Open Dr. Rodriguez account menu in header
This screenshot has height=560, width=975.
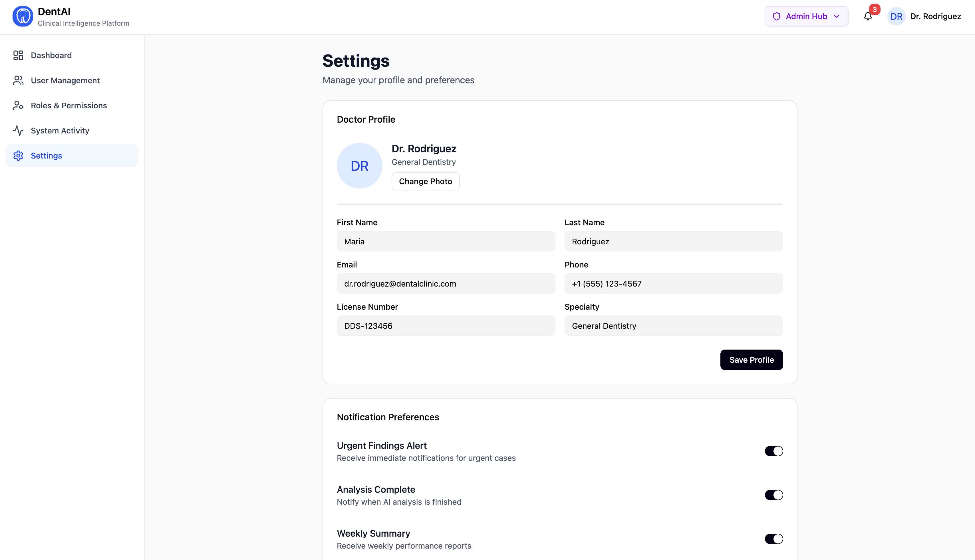(935, 17)
